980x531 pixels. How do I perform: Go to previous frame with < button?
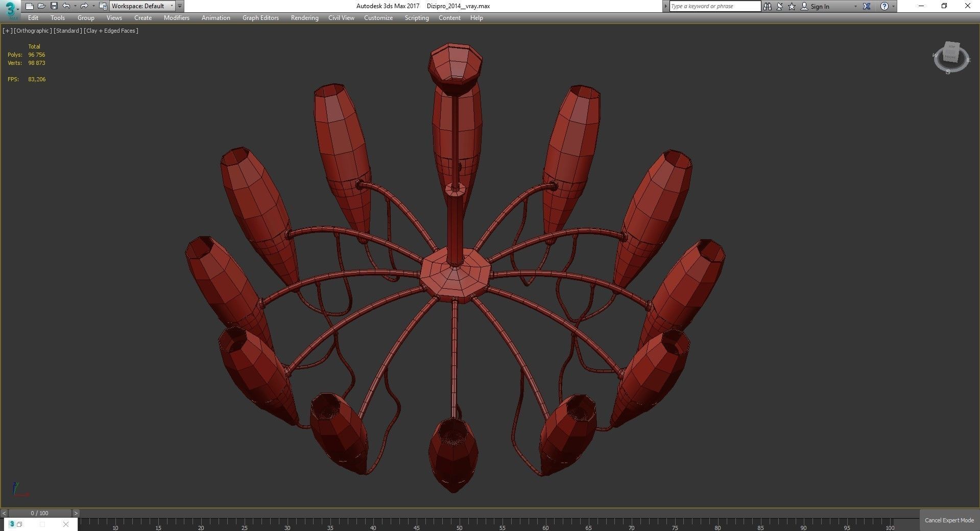coord(4,513)
